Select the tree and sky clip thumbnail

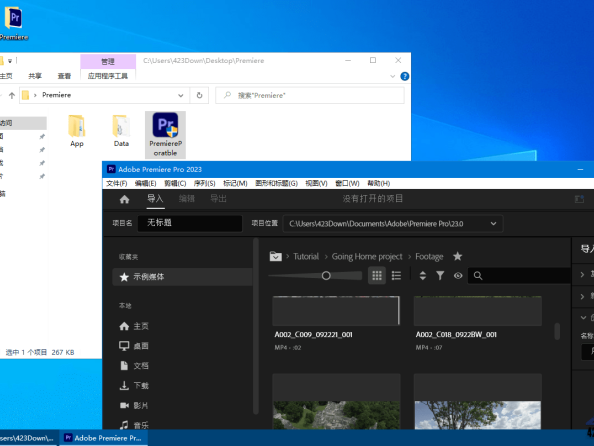(478, 402)
